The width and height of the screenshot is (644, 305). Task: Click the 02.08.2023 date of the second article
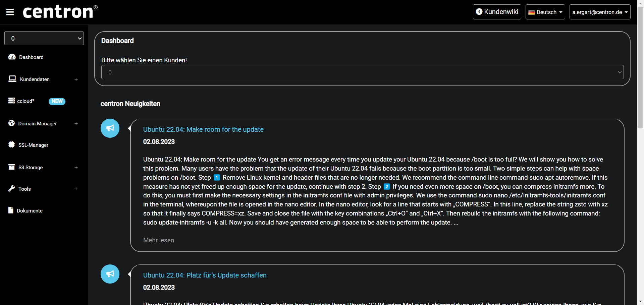point(159,287)
